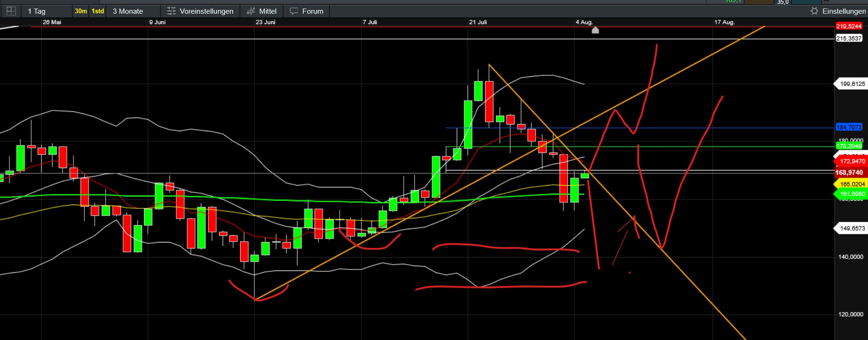Open the Forum speech bubble icon
The image size is (868, 340).
tap(294, 11)
